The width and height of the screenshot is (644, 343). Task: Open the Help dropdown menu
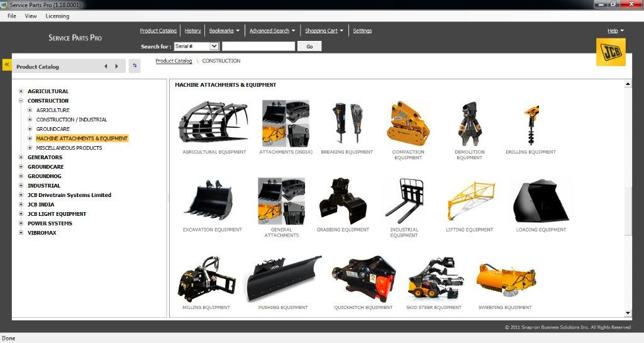coord(616,31)
